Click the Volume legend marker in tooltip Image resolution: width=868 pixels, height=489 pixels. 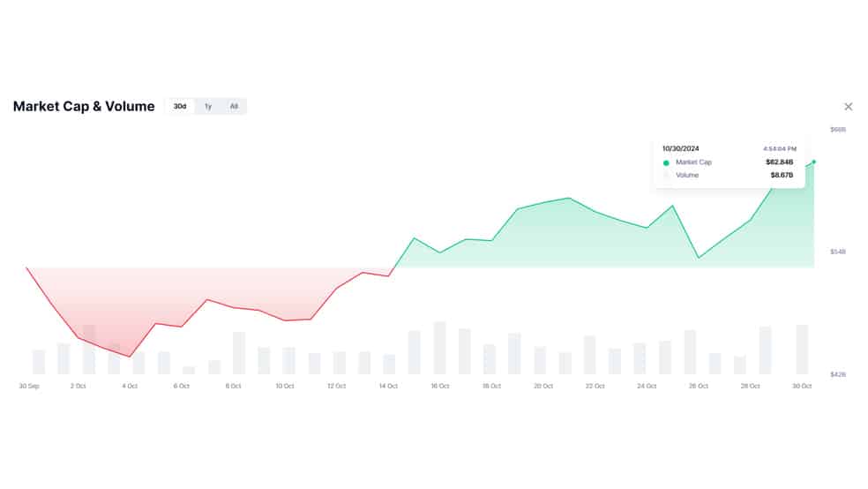tap(666, 176)
